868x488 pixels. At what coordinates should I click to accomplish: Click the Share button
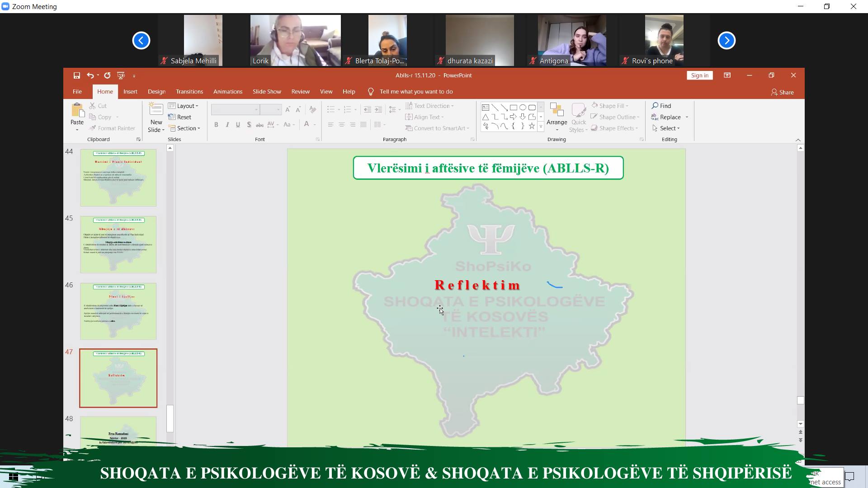pos(783,92)
